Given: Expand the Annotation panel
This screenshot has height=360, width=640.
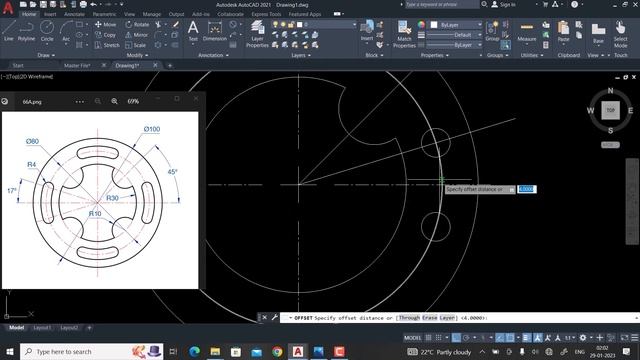Looking at the screenshot, I should click(213, 55).
